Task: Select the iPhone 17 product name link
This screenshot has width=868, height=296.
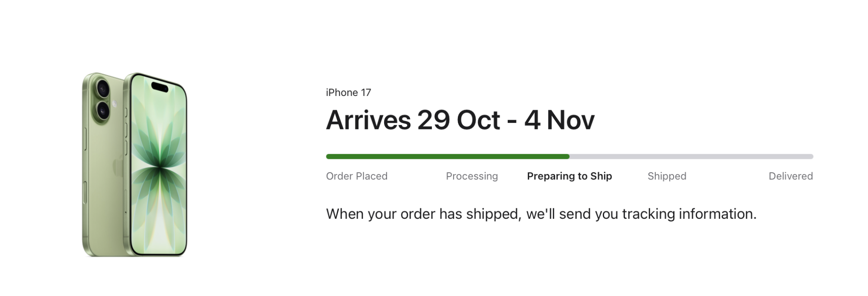Action: (x=349, y=92)
